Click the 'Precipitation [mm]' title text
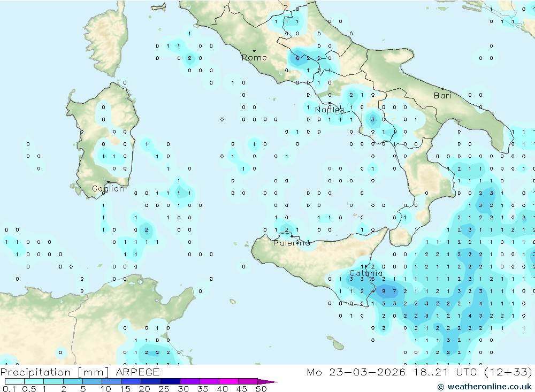 pos(55,372)
